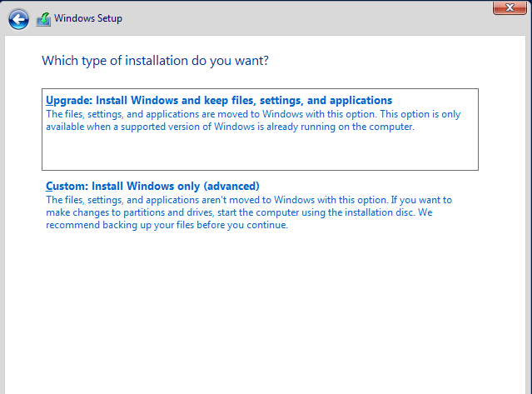
Task: Click the word 'Upgrade:' in the first option
Action: tap(69, 101)
